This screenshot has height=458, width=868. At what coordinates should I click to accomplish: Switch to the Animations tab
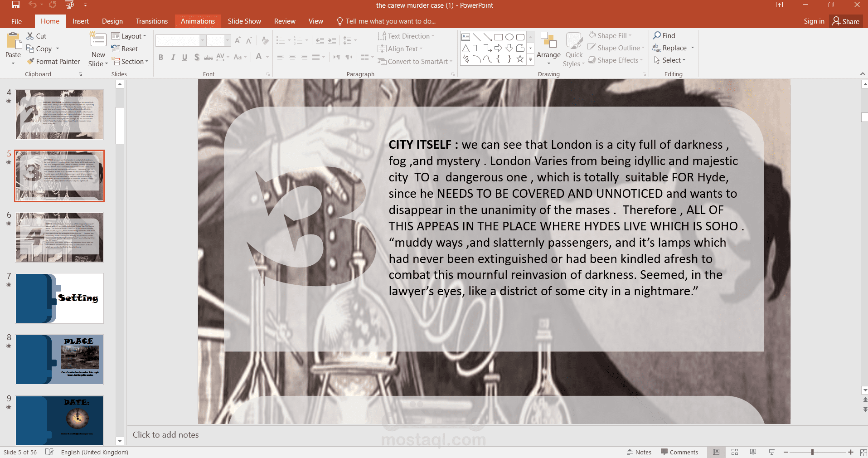(198, 21)
